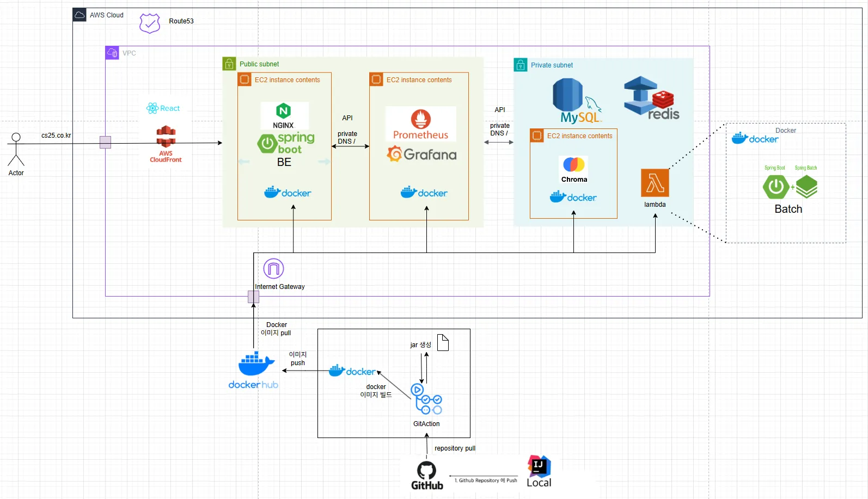Image resolution: width=868 pixels, height=499 pixels.
Task: Click the EC2 instance icon above Chroma
Action: tap(537, 135)
